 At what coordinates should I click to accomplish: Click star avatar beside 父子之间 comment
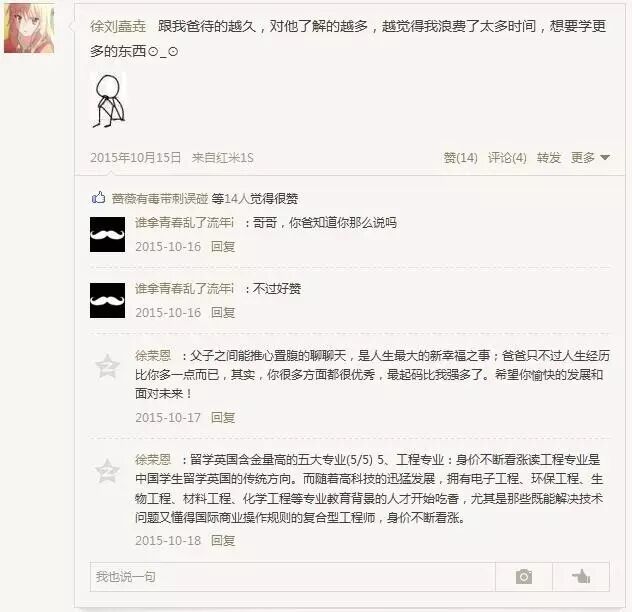pyautogui.click(x=107, y=366)
